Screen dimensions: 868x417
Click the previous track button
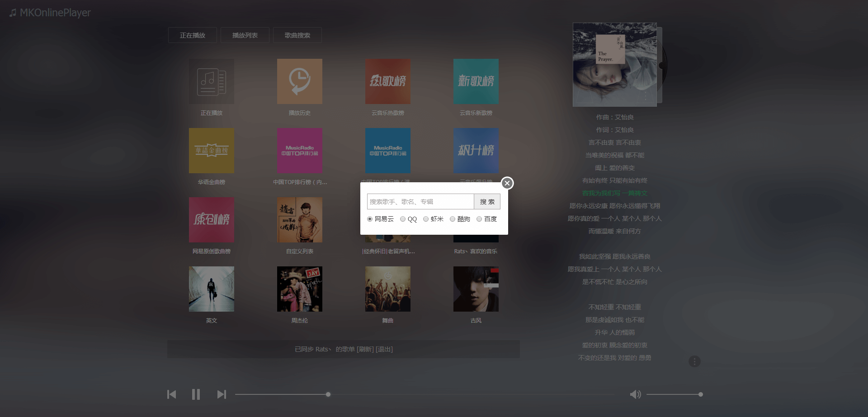(x=171, y=394)
